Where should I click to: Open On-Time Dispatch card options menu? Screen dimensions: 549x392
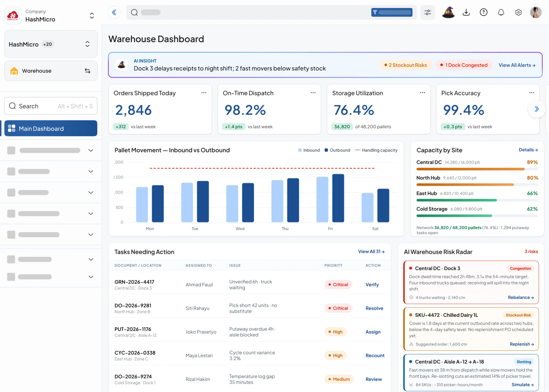[x=313, y=93]
